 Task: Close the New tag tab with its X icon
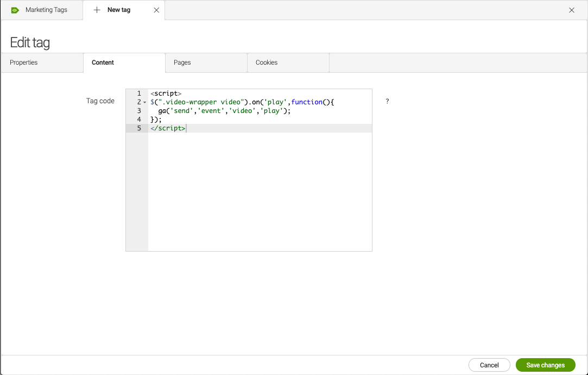[x=156, y=10]
